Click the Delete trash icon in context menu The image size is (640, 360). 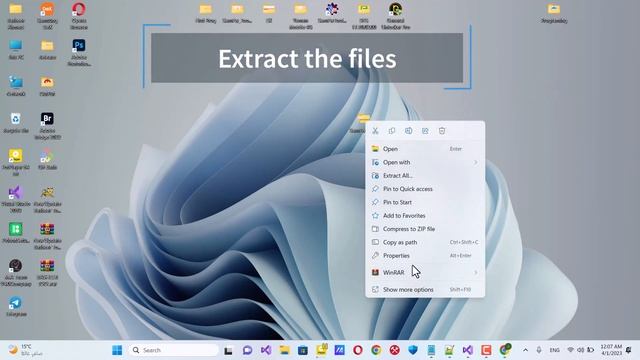(442, 131)
